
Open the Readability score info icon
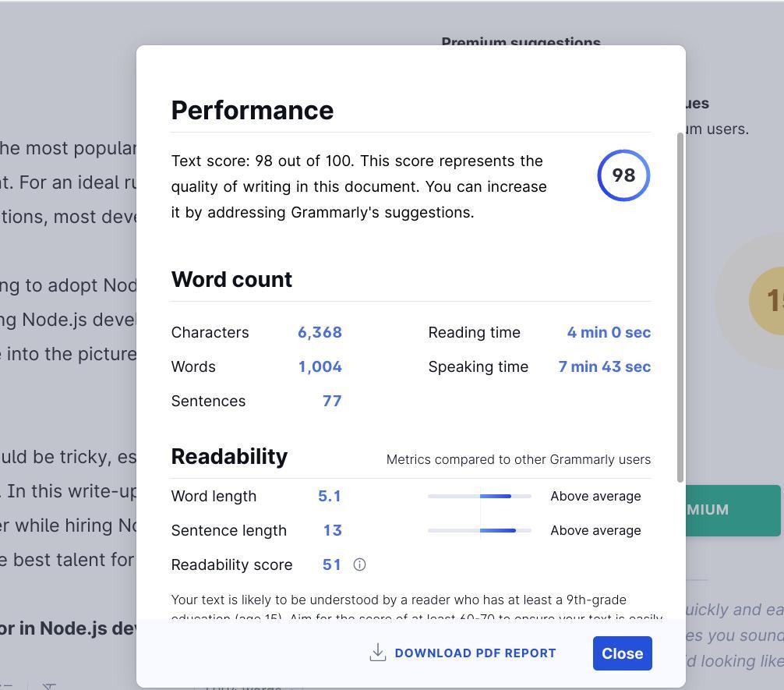pos(359,564)
